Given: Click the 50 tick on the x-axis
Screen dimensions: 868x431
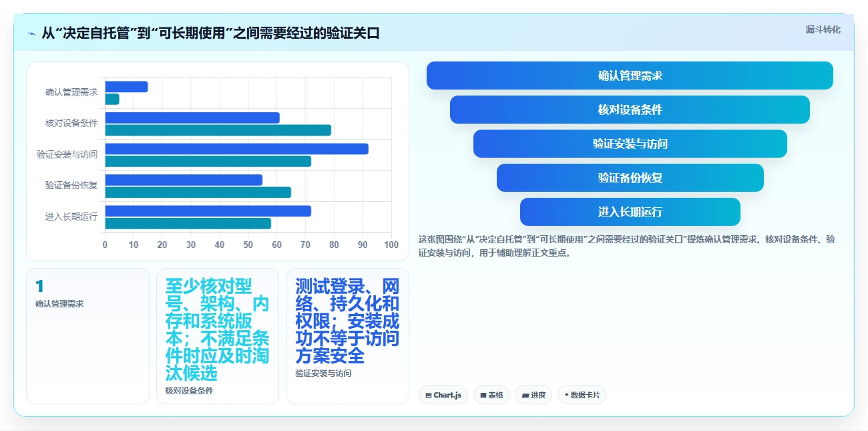Looking at the screenshot, I should (x=248, y=245).
